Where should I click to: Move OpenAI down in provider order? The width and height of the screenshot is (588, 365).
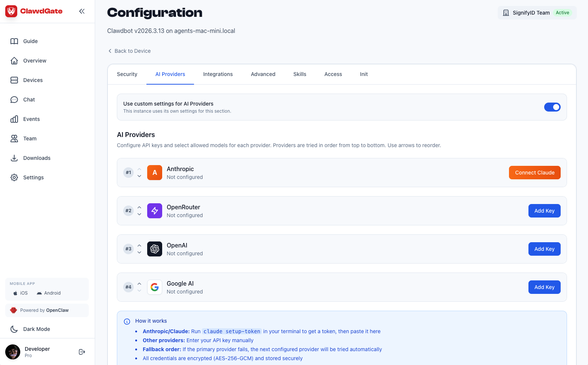(139, 252)
